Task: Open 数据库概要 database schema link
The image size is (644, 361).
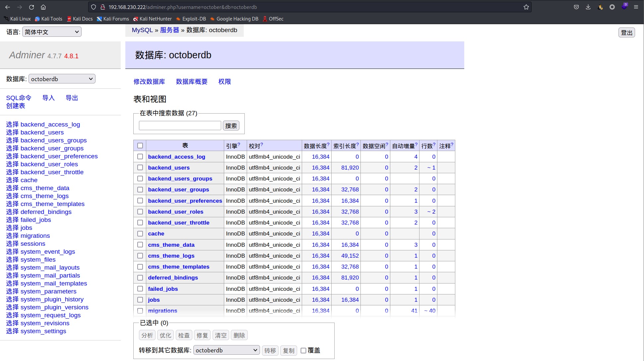Action: click(192, 81)
